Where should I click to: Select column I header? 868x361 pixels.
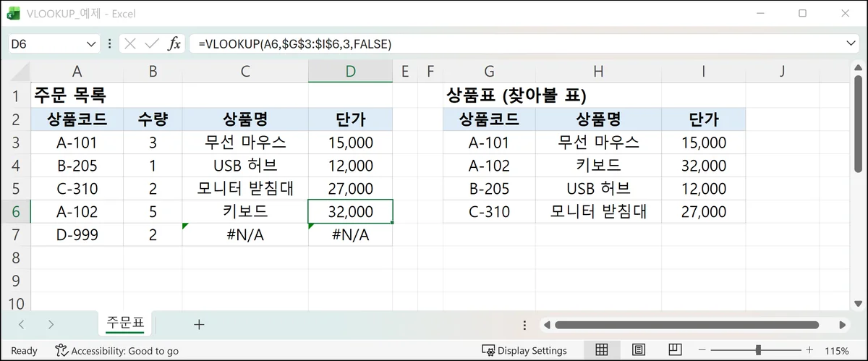[x=704, y=71]
